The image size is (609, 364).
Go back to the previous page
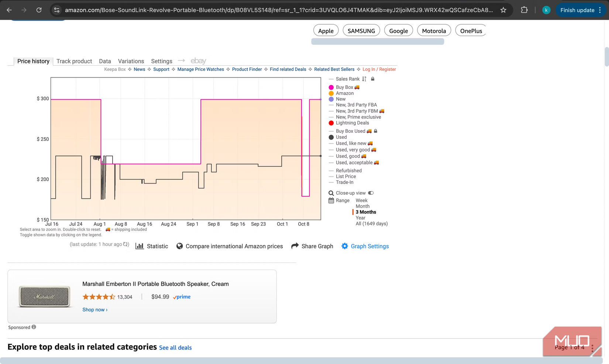9,10
